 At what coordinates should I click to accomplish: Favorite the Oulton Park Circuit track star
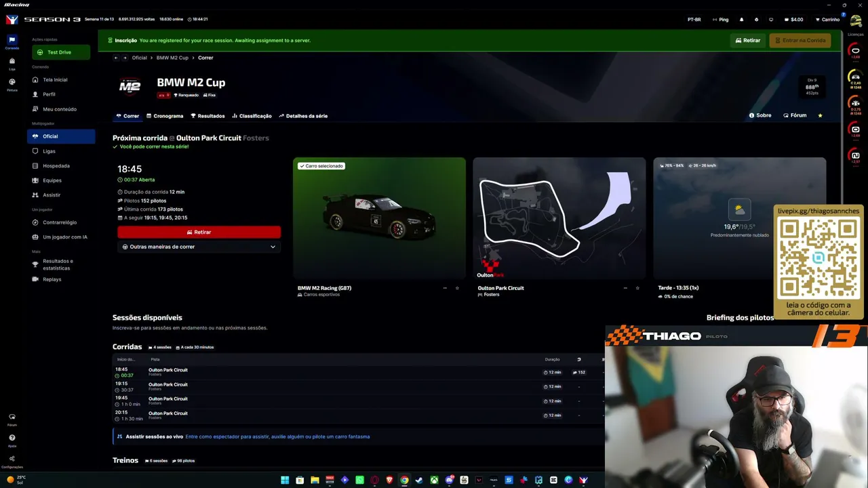(637, 288)
